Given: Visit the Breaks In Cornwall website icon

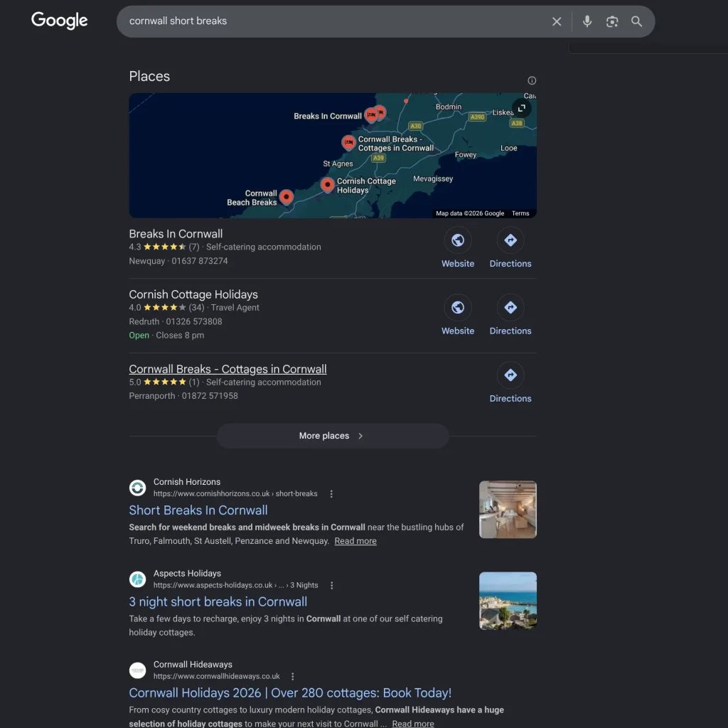Looking at the screenshot, I should (457, 240).
